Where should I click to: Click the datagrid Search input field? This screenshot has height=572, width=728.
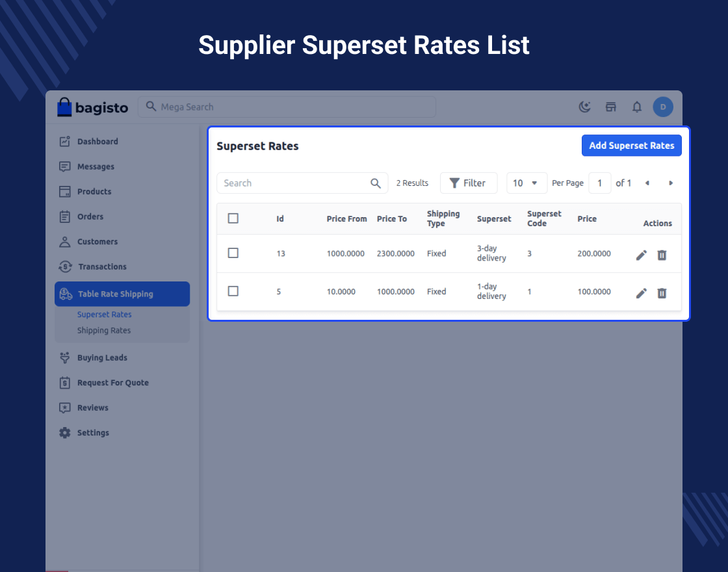click(x=302, y=183)
